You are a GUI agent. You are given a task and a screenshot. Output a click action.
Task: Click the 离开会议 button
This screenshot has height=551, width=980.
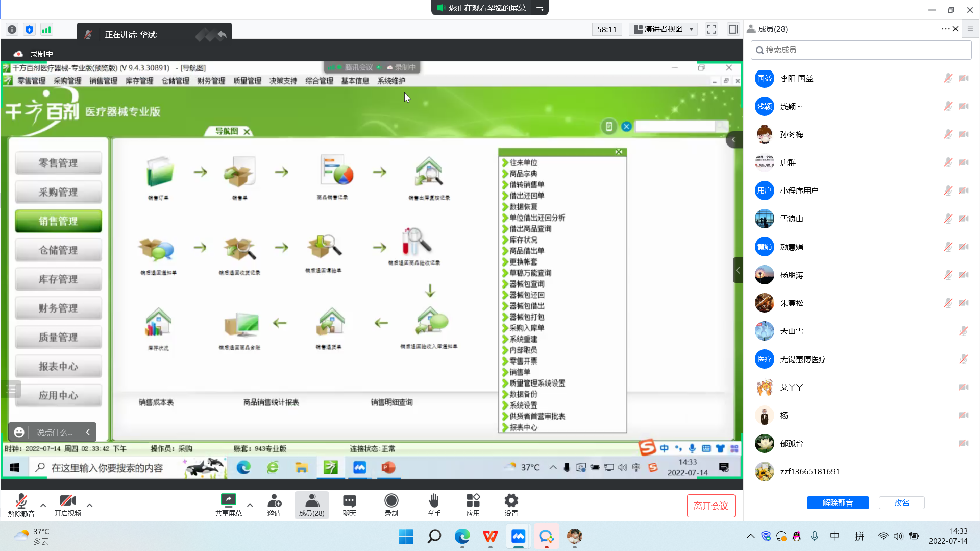(x=711, y=506)
